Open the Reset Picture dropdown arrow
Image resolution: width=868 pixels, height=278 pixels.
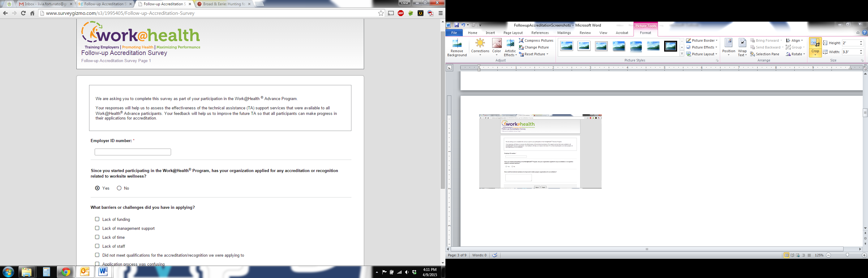click(x=548, y=54)
